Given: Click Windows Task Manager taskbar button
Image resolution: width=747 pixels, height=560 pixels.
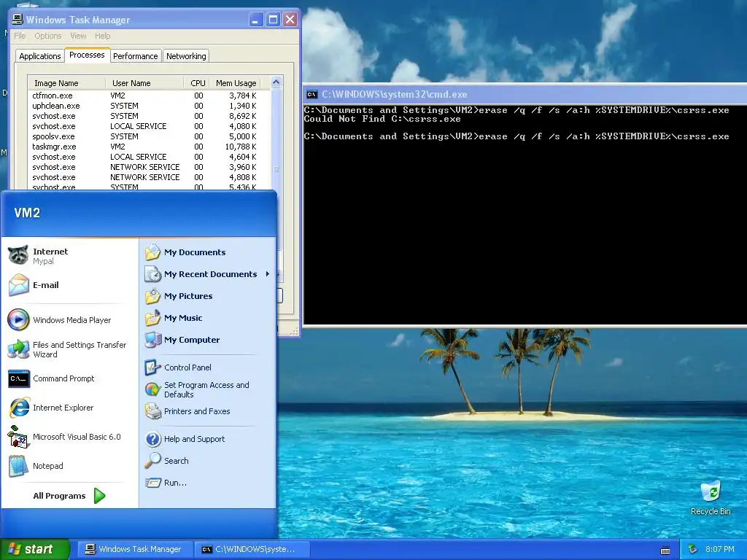Looking at the screenshot, I should tap(134, 549).
